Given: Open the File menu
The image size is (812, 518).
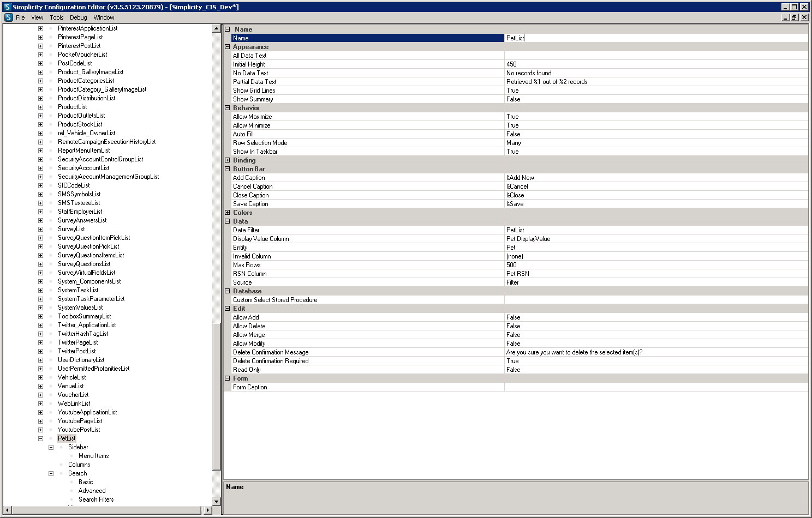Looking at the screenshot, I should pos(20,17).
